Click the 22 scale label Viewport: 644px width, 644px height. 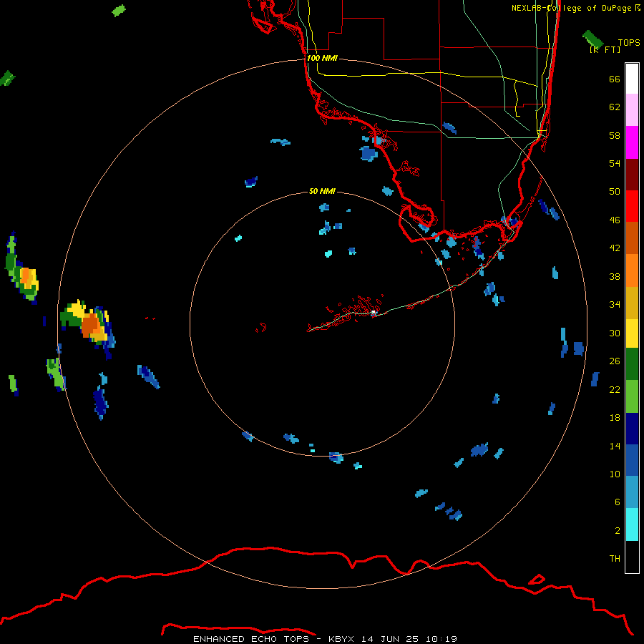tap(615, 390)
